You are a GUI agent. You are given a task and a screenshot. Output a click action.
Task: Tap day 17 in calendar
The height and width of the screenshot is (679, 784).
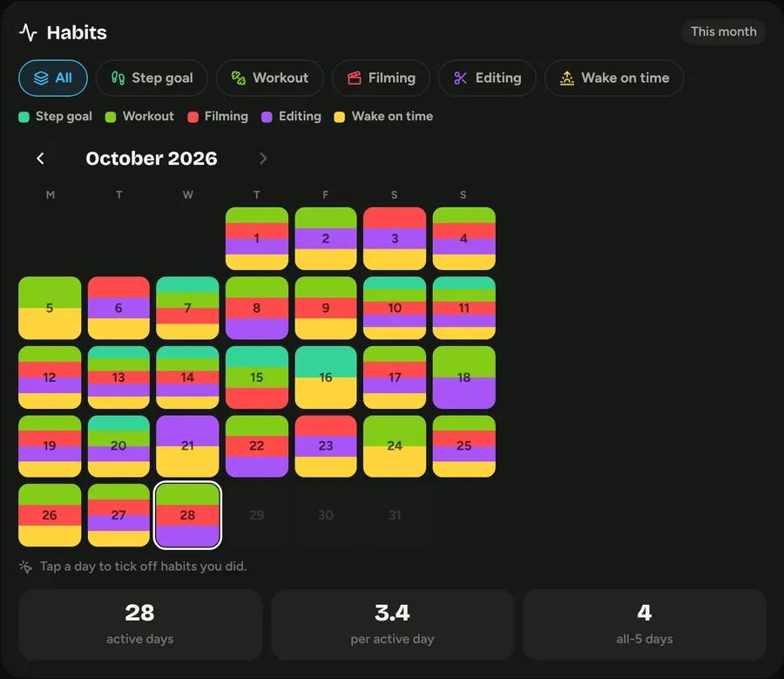[x=395, y=377]
